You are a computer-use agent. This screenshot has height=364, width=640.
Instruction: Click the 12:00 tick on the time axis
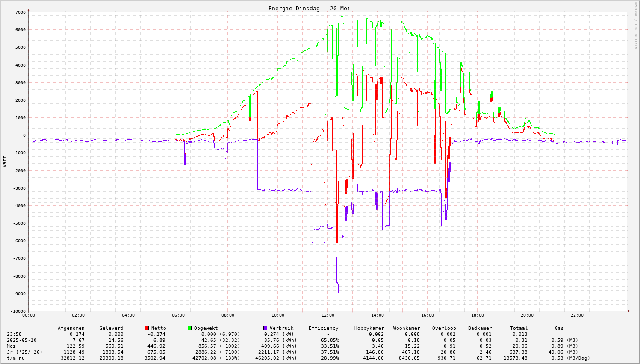pos(327,315)
